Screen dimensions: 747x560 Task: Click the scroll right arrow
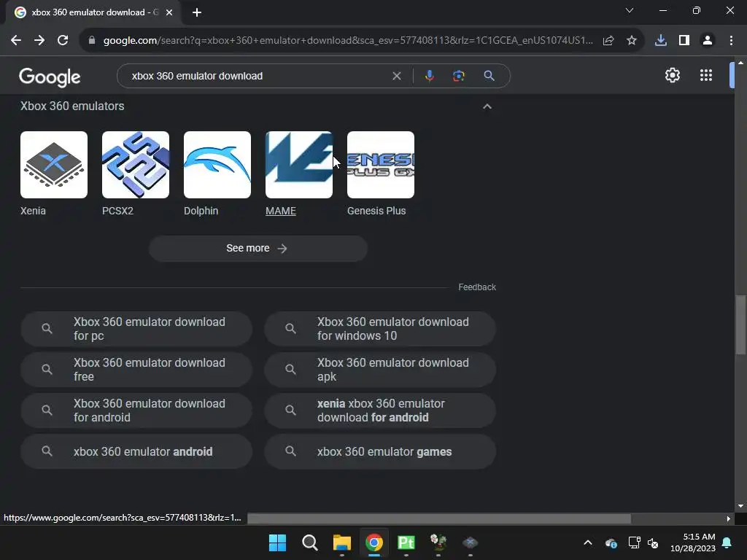pos(729,518)
